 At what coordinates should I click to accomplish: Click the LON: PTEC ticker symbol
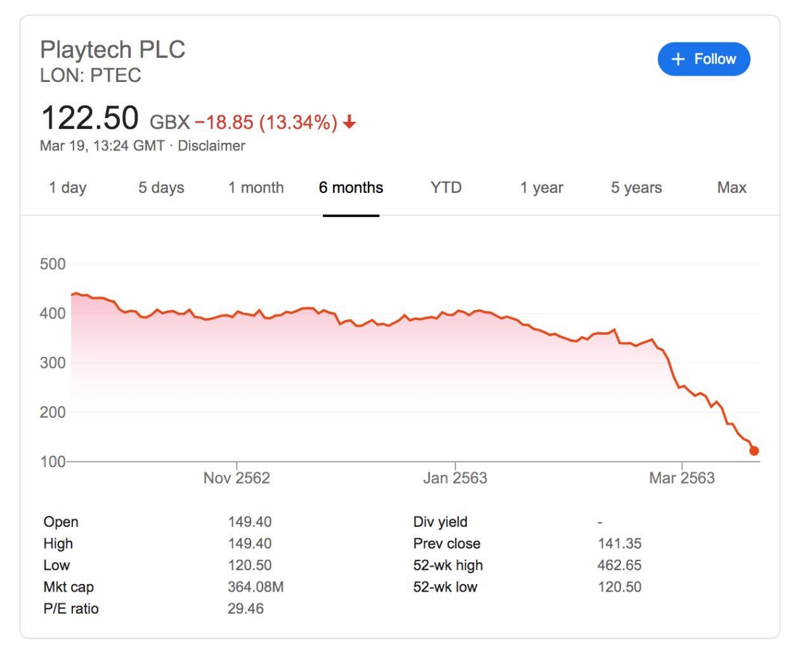(91, 76)
